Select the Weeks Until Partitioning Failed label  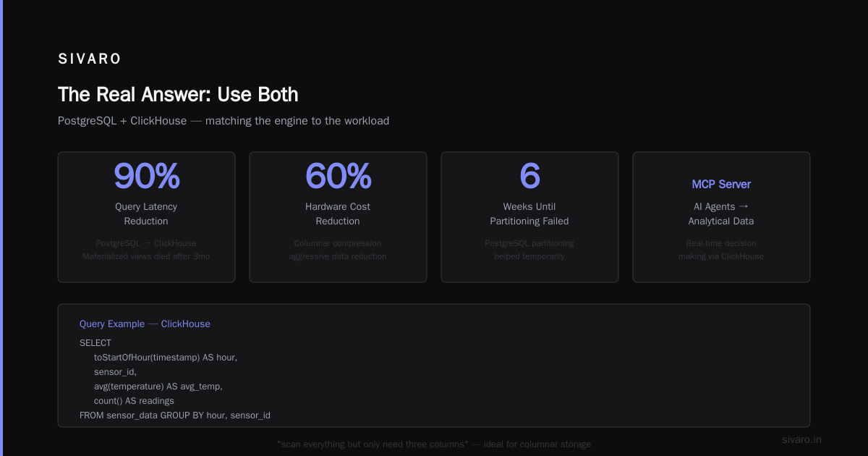click(x=529, y=214)
